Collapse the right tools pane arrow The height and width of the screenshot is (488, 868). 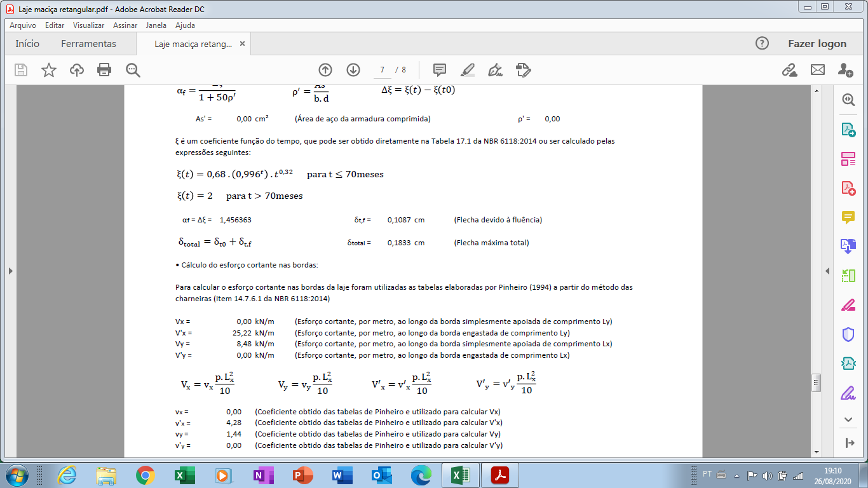coord(827,271)
